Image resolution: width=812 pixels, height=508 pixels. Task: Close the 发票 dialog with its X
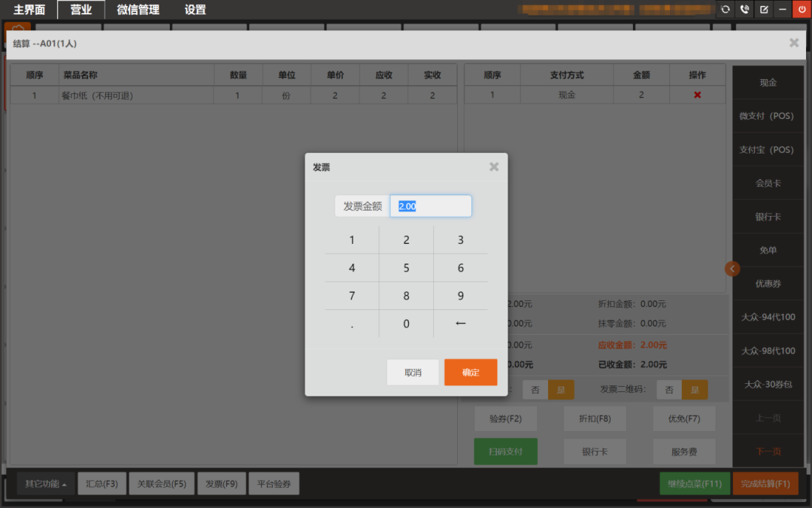point(494,167)
